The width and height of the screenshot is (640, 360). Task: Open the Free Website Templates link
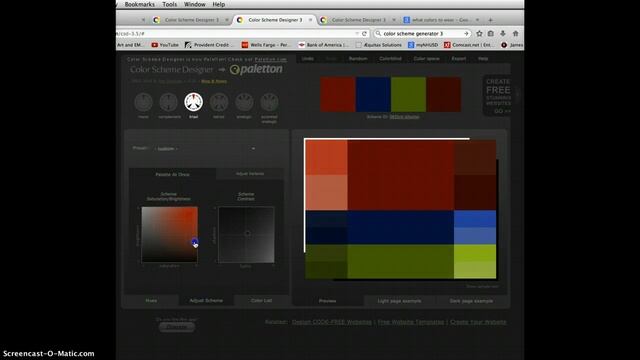click(x=411, y=322)
